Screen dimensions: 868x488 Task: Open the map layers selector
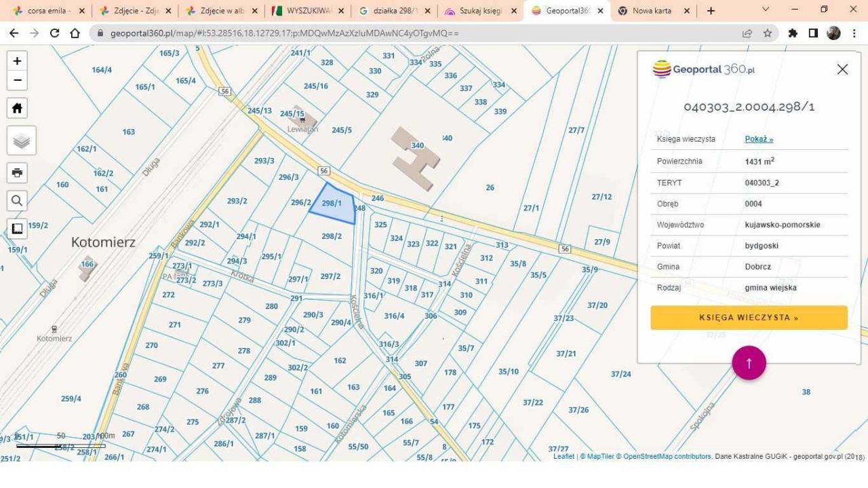point(22,140)
